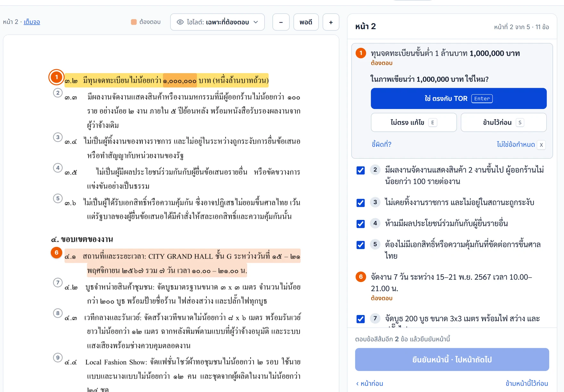
Task: Go back via หน้าก่อน link
Action: [x=369, y=383]
